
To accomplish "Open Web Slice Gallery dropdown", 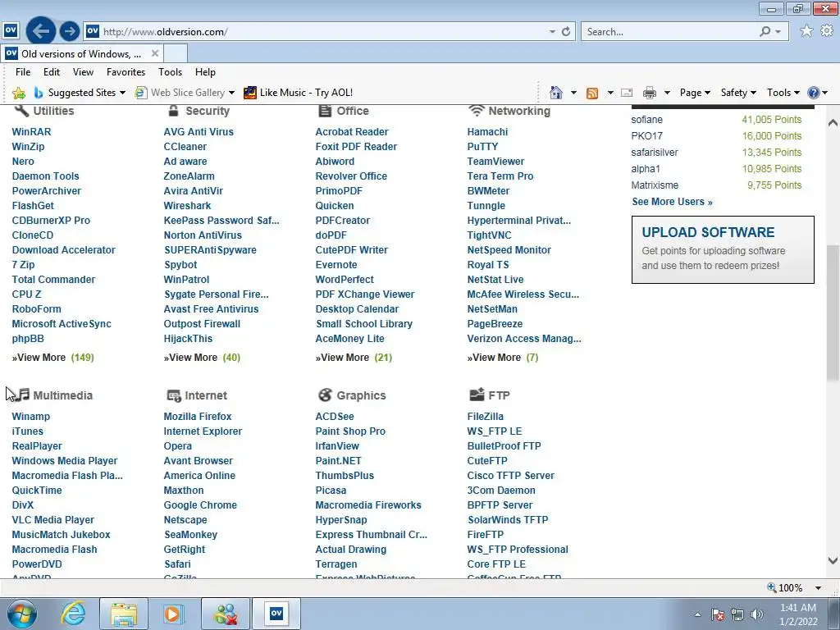I will point(231,93).
